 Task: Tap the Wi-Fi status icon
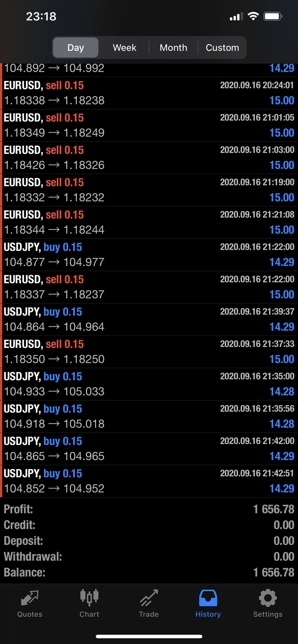253,16
